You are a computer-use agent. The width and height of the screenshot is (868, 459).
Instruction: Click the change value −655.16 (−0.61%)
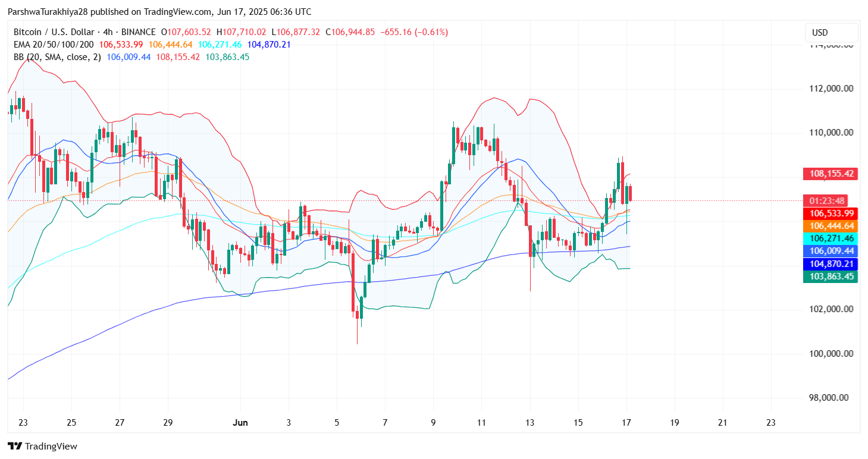point(414,32)
